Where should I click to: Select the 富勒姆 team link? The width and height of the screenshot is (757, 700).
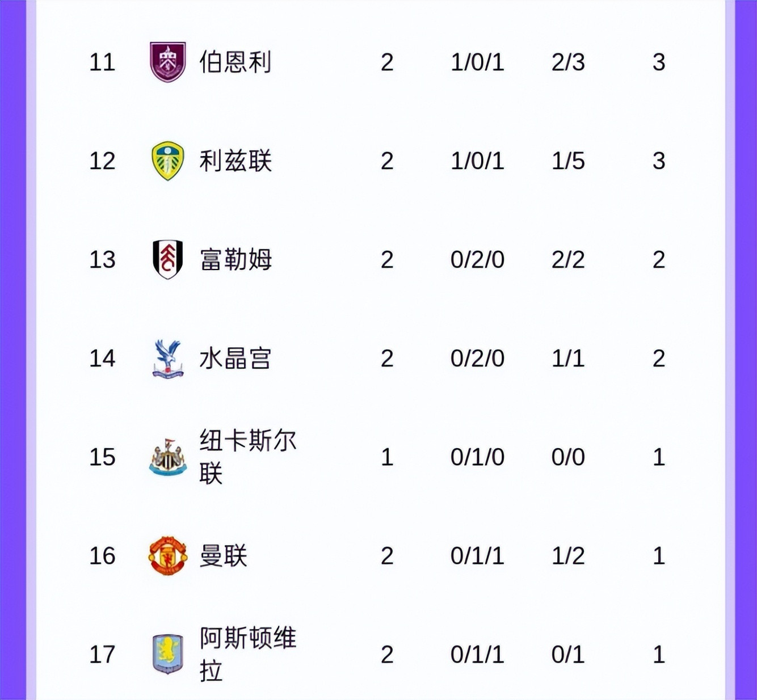(x=235, y=260)
